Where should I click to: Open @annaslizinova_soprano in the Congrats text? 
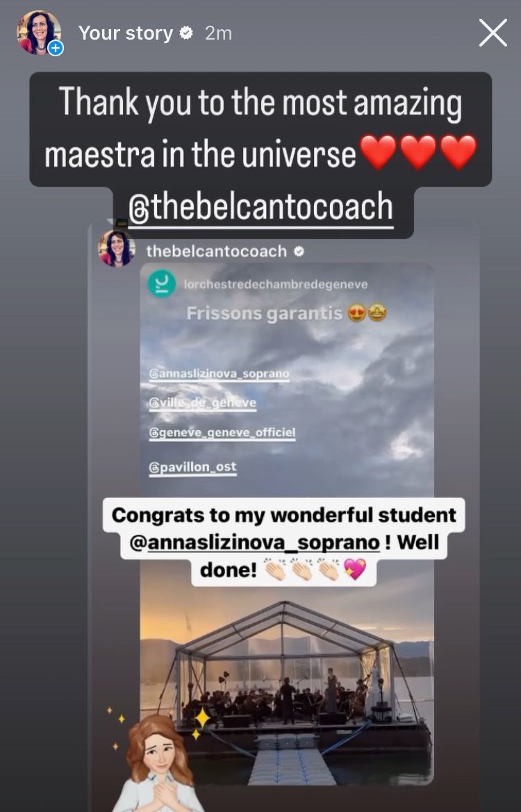(x=254, y=542)
